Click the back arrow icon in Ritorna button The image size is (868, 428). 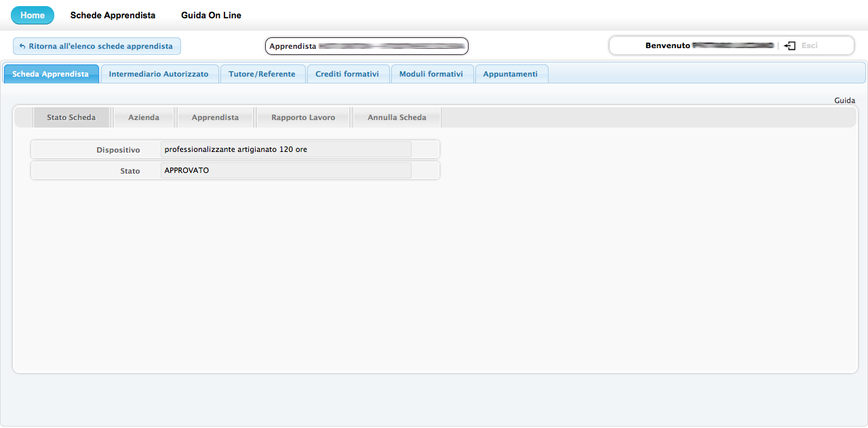[x=22, y=46]
